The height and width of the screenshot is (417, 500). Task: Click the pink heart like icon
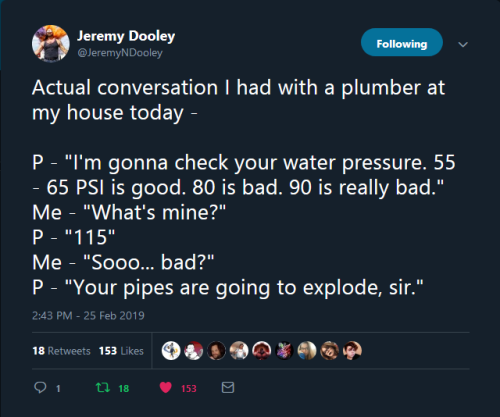(166, 387)
